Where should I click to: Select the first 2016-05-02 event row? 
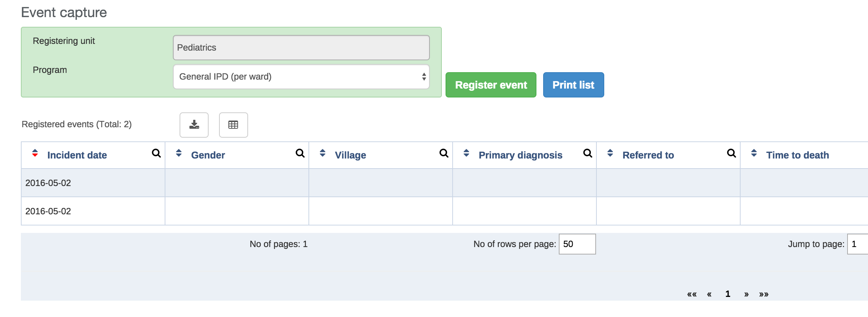click(x=48, y=183)
